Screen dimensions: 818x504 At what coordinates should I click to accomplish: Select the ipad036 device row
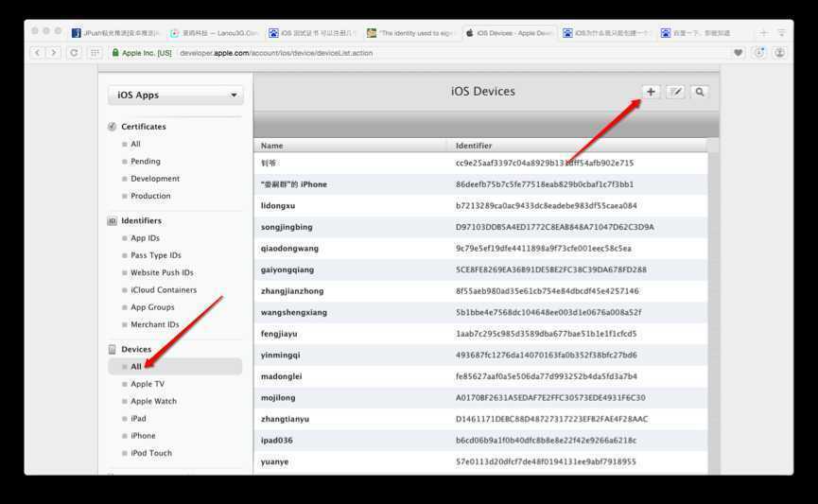point(480,441)
